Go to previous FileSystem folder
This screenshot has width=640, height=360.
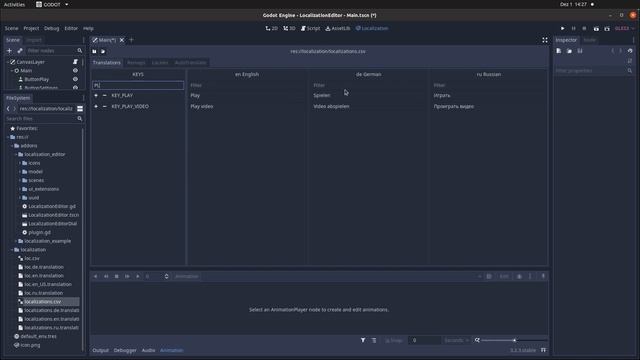click(8, 109)
